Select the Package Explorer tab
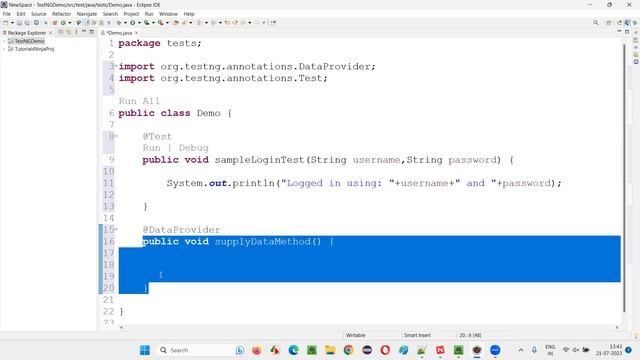 pyautogui.click(x=27, y=33)
